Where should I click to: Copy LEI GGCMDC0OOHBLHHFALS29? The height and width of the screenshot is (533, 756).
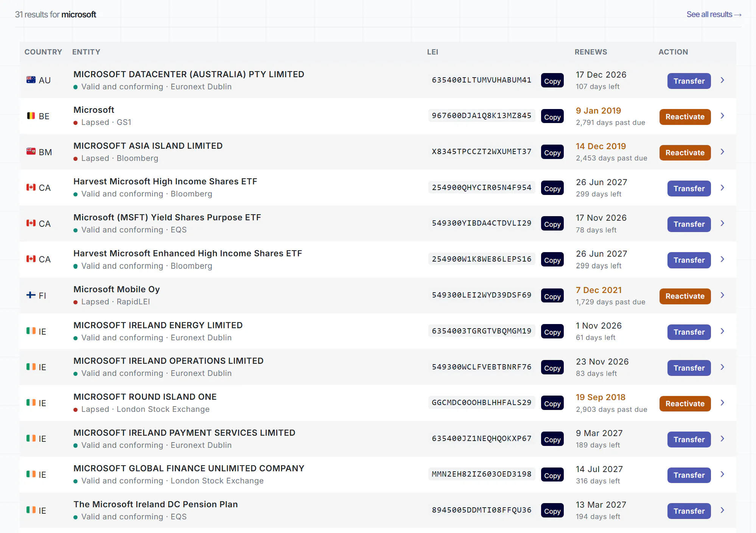pyautogui.click(x=552, y=403)
